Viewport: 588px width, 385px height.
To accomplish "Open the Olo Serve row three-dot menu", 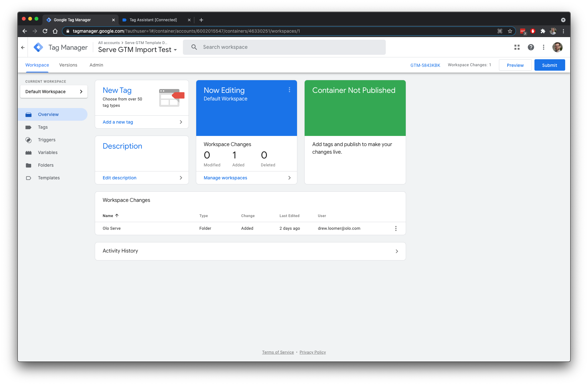I will [396, 228].
